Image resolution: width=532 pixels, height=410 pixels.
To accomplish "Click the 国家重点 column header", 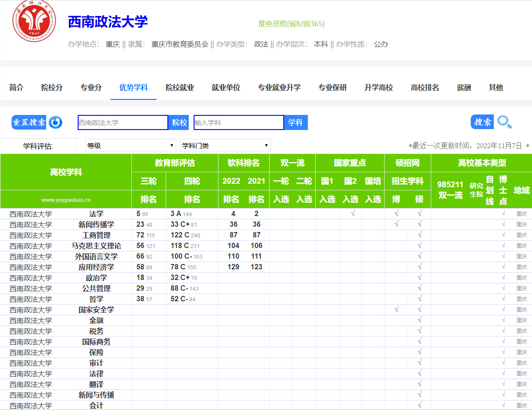I will pyautogui.click(x=350, y=163).
